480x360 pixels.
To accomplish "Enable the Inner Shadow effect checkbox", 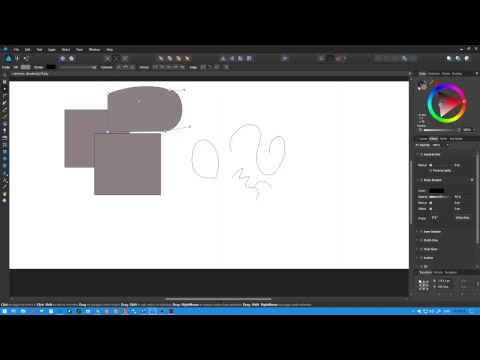I will click(421, 231).
